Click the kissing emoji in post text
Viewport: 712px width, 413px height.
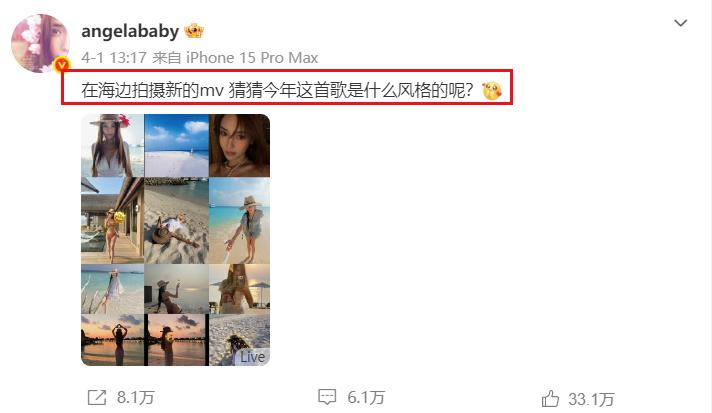point(492,90)
